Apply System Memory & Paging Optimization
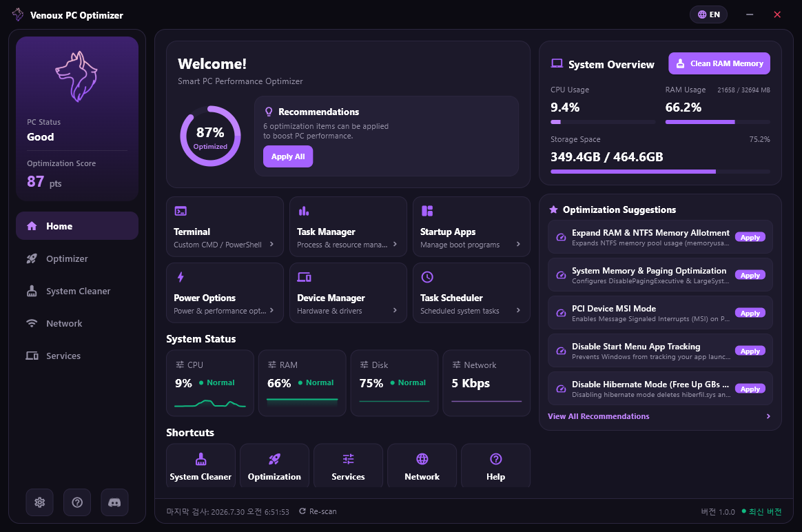The width and height of the screenshot is (802, 532). [x=750, y=275]
